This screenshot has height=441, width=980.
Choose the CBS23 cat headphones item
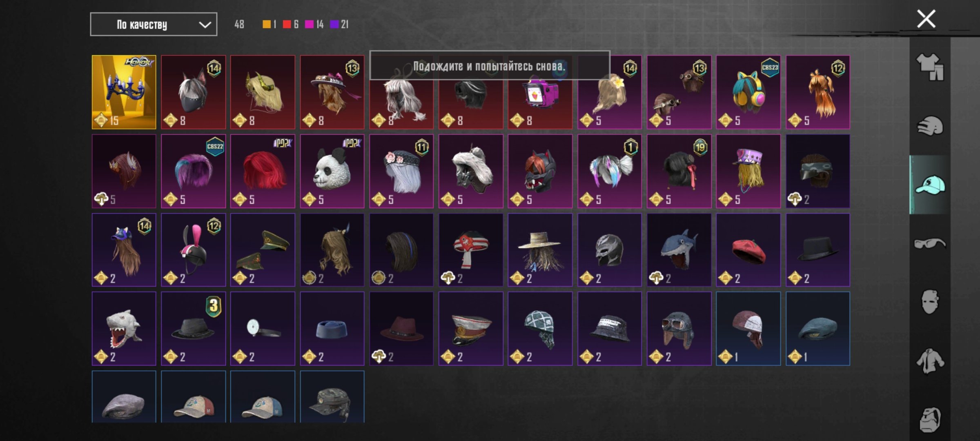(x=748, y=92)
